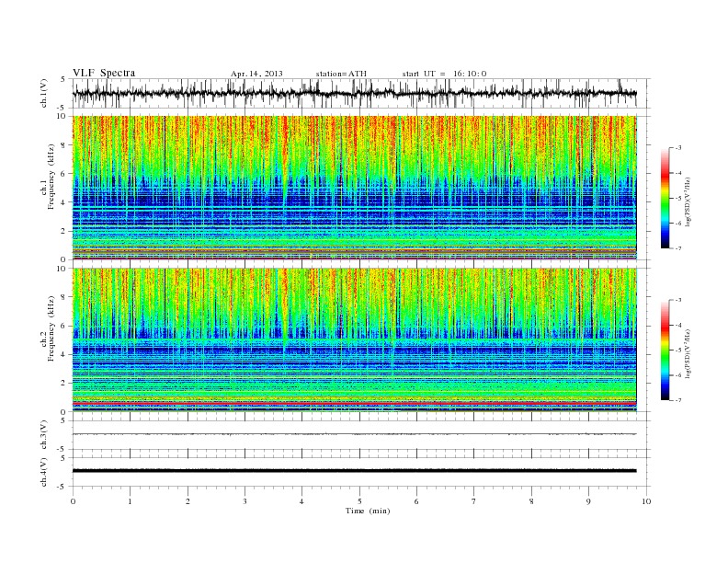Viewport: 728px width, 563px height.
Task: Click time-axis tick label "9" at the bottom
Action: [x=588, y=501]
